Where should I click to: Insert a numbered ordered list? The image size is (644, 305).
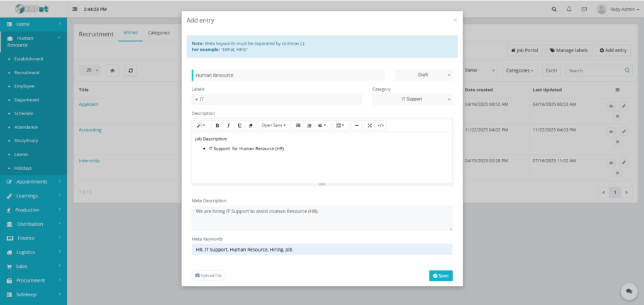pos(309,125)
